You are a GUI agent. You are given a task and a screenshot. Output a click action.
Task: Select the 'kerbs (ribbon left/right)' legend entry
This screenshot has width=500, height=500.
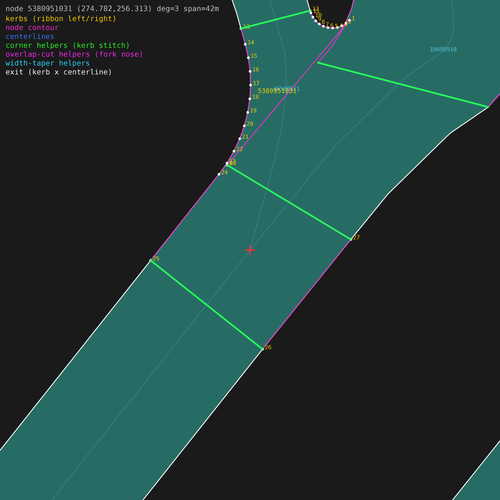pos(61,19)
